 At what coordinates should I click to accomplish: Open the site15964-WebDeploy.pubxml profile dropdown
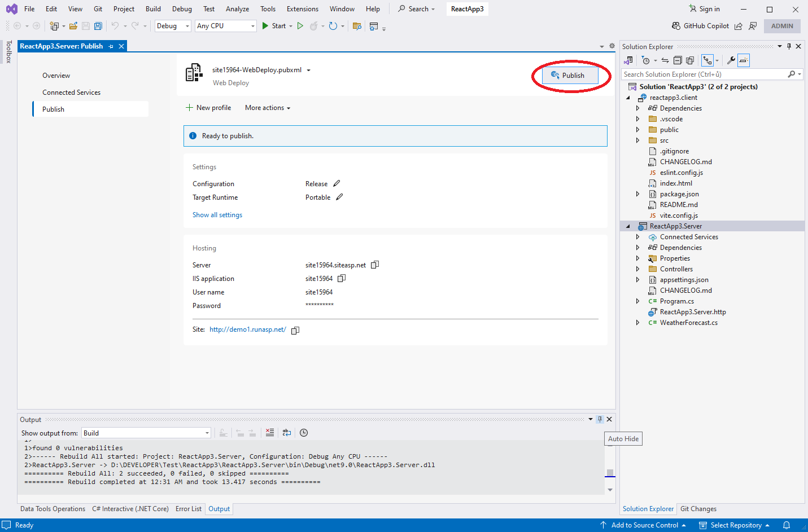pos(309,71)
